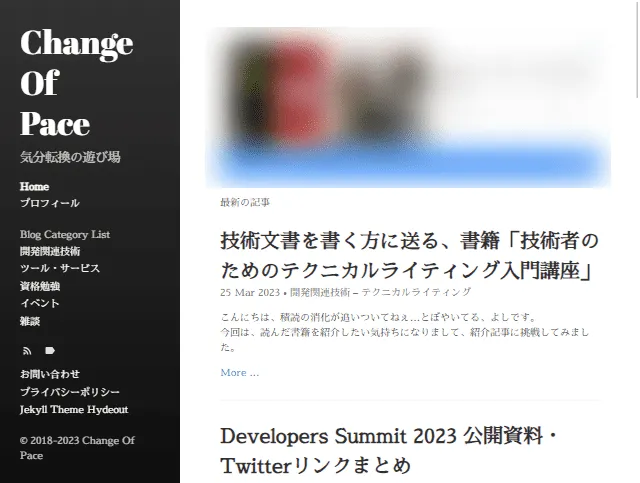
Task: Open article 技術者のためのテクニカルライティング入門講座
Action: tap(409, 256)
